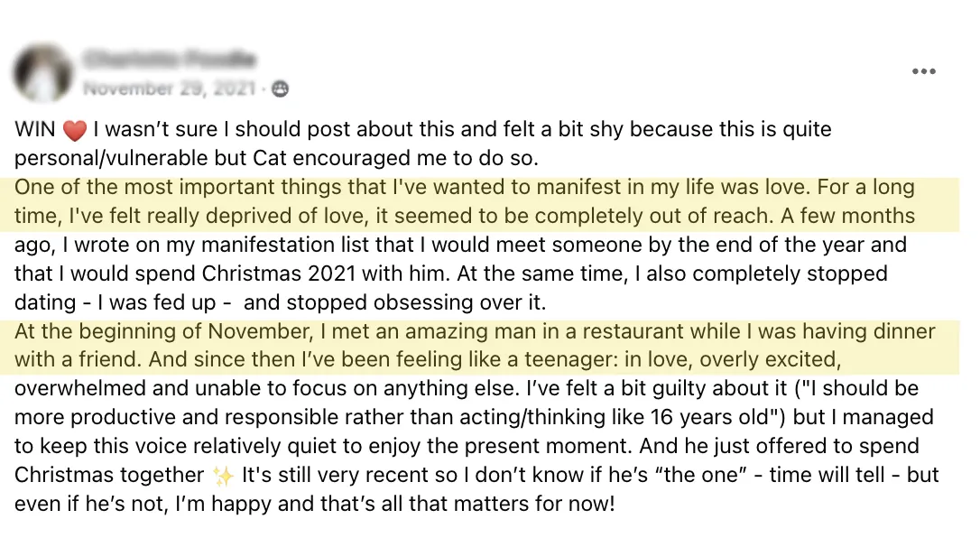
Task: Click the red heart emoji after WIN
Action: (x=74, y=130)
